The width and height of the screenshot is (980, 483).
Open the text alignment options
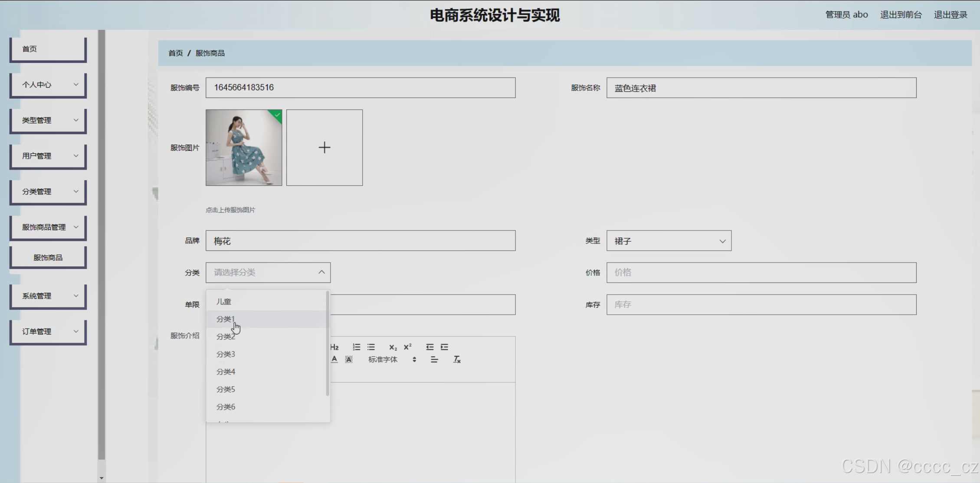tap(434, 359)
